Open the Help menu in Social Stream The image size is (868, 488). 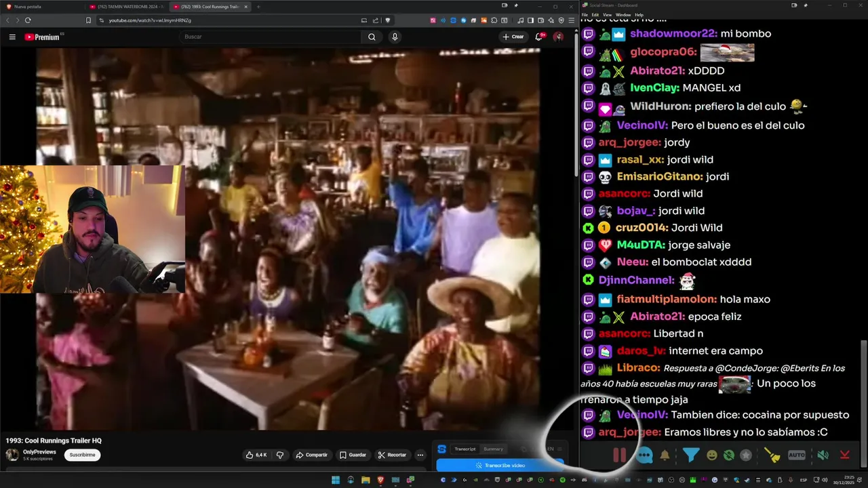tap(639, 14)
